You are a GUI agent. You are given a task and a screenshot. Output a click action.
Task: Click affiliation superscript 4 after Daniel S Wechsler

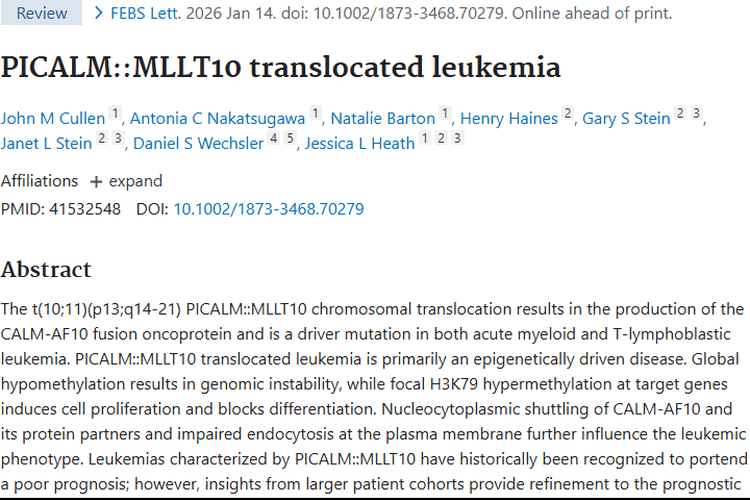pos(274,140)
